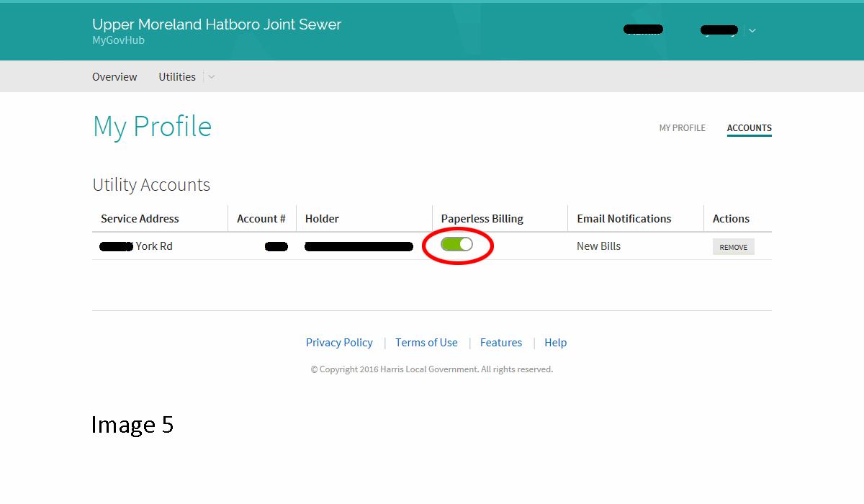This screenshot has width=864, height=504.
Task: Open the Help link in the footer
Action: [555, 343]
